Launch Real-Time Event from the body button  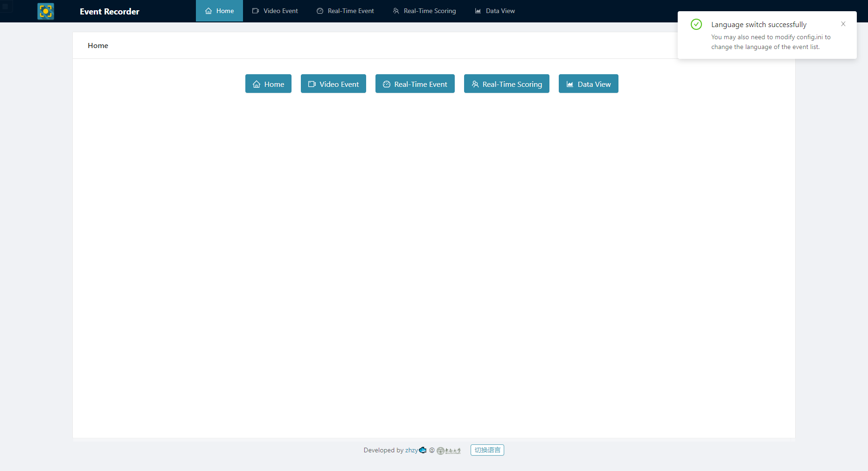pyautogui.click(x=415, y=84)
